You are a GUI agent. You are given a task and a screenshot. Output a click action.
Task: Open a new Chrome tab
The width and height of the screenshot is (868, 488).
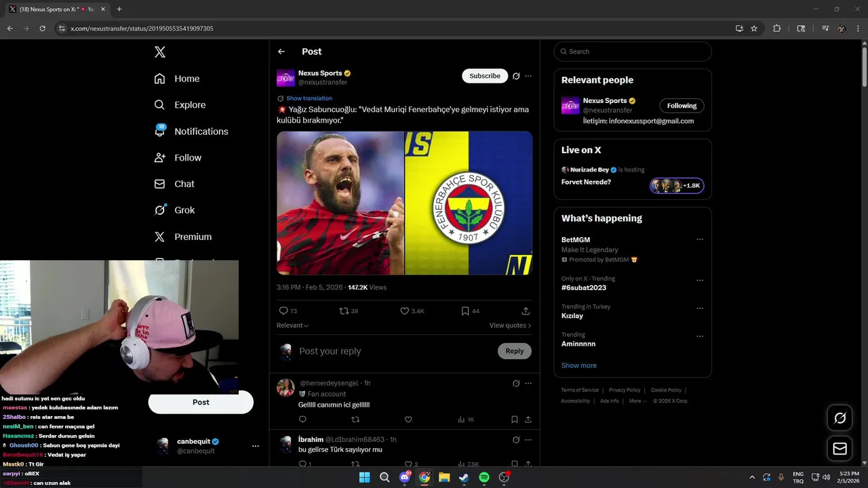coord(119,9)
